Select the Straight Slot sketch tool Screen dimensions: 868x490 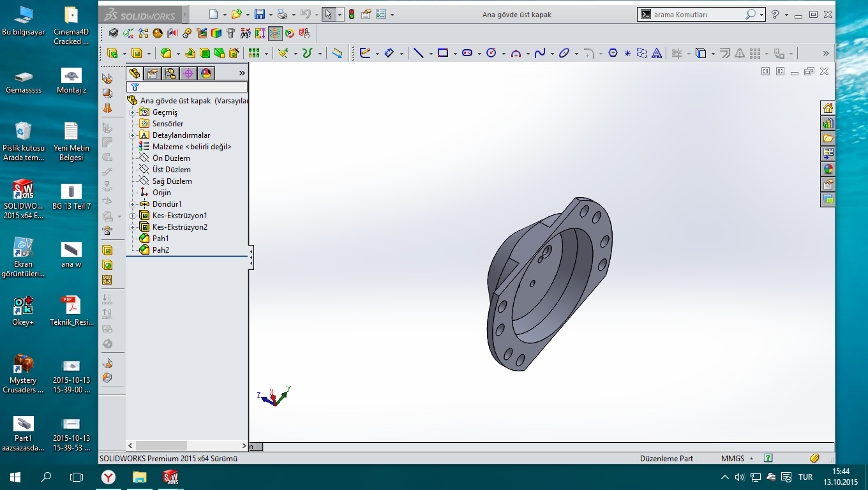click(467, 54)
